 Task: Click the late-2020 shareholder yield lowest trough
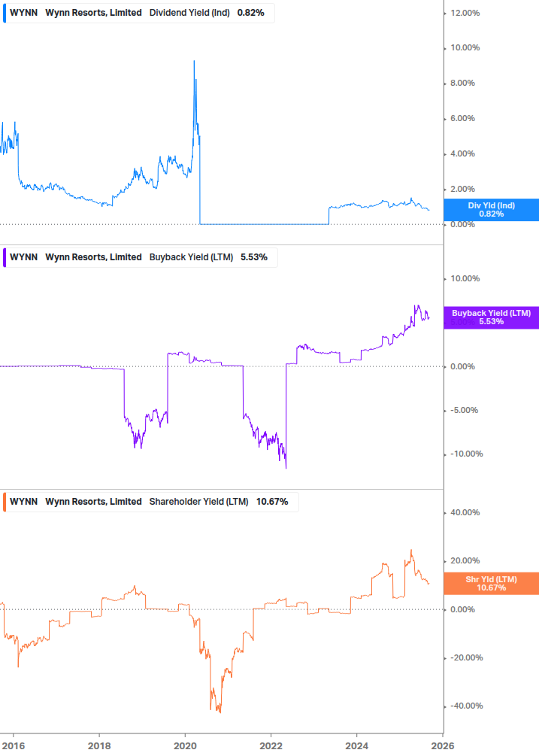[x=220, y=712]
